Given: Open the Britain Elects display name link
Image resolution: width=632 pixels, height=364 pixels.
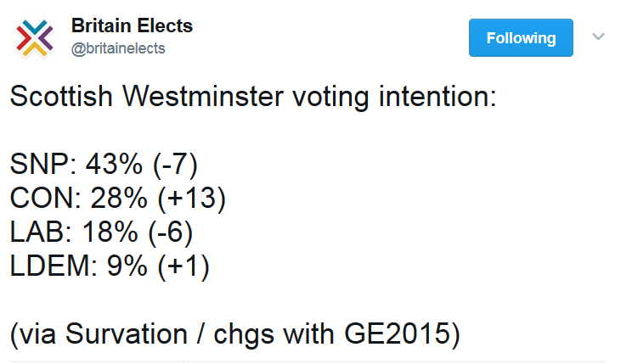Looking at the screenshot, I should point(132,25).
